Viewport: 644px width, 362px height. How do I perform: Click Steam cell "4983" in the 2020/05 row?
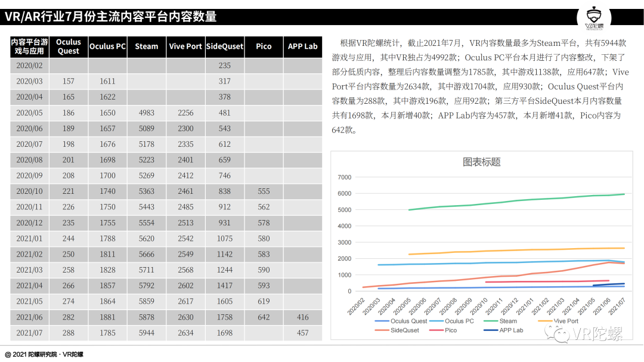pos(147,113)
